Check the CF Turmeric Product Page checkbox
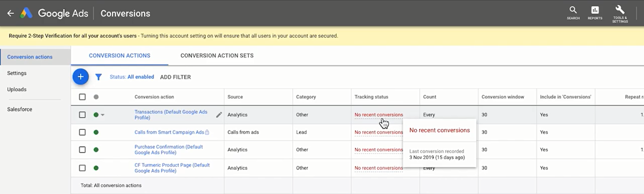The height and width of the screenshot is (194, 644). click(x=83, y=168)
